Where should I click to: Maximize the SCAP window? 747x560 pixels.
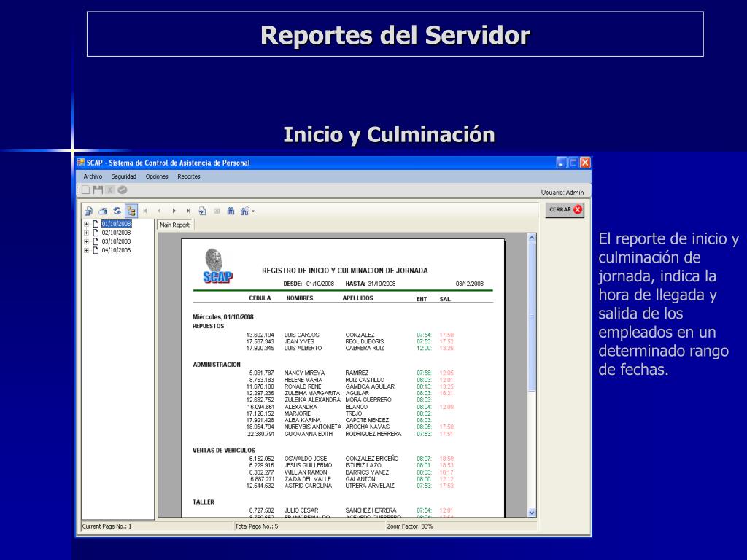(x=573, y=163)
